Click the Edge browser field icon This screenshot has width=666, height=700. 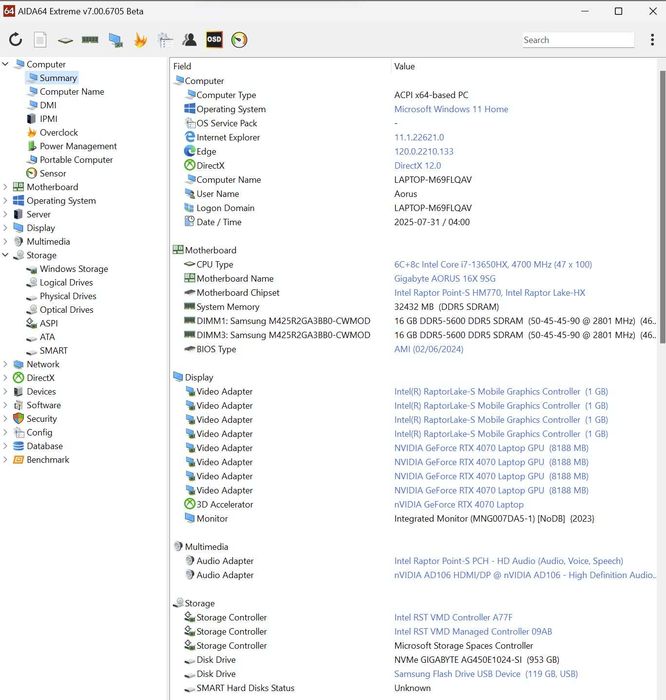click(x=189, y=151)
